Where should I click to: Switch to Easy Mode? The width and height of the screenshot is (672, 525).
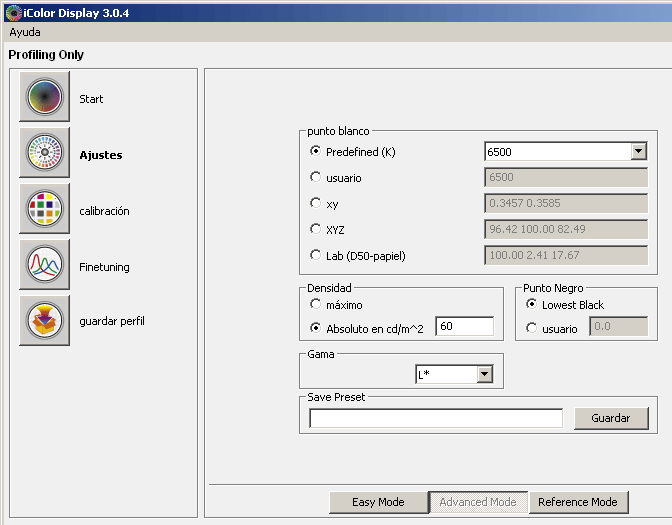(378, 502)
